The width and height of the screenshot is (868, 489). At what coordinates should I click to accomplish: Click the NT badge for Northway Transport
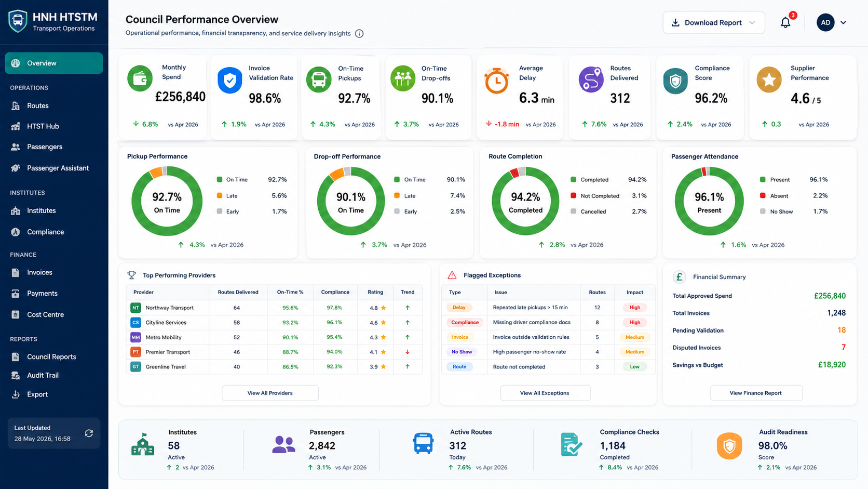tap(135, 308)
